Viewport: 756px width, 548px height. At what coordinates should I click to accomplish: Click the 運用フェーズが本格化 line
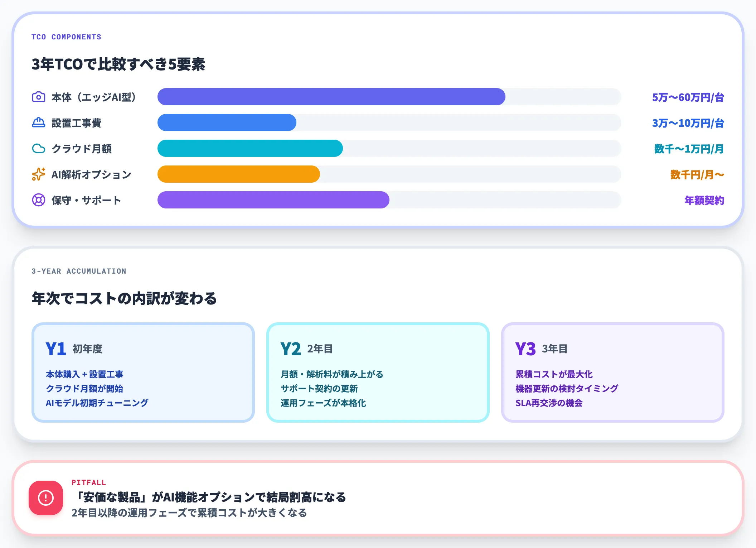pos(323,403)
